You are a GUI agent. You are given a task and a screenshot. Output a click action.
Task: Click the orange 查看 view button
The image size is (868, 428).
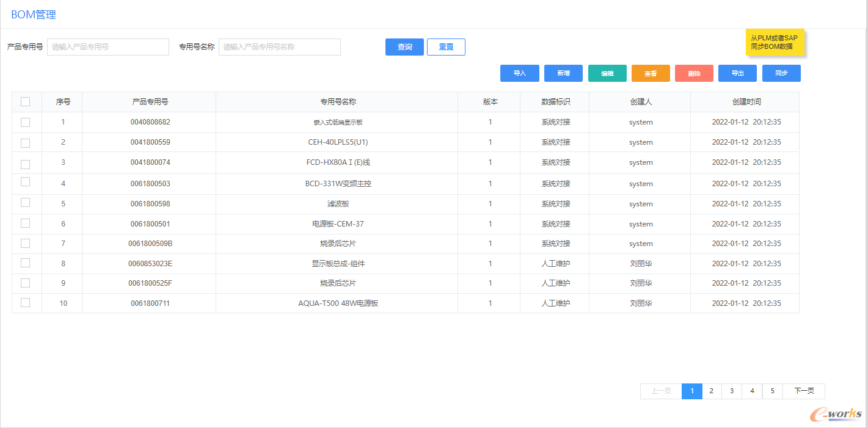(651, 73)
